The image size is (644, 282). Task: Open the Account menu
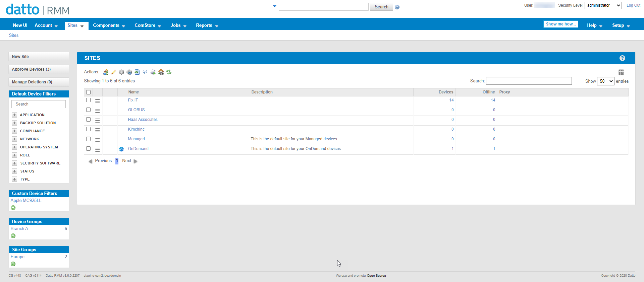(46, 25)
